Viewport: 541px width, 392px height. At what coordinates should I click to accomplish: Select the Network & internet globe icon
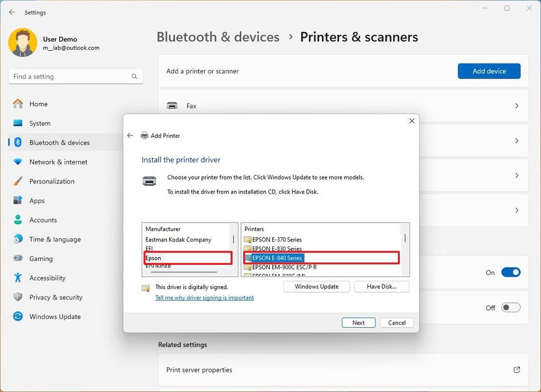[17, 162]
